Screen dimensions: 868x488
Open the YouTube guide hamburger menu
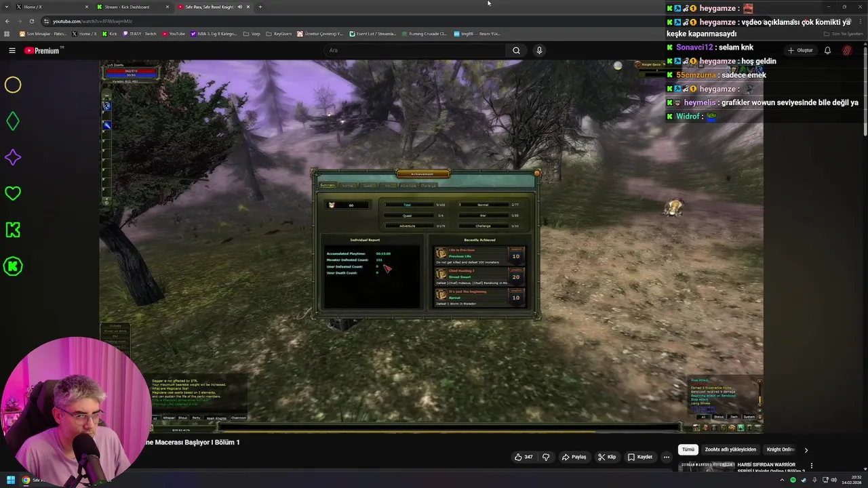(12, 50)
